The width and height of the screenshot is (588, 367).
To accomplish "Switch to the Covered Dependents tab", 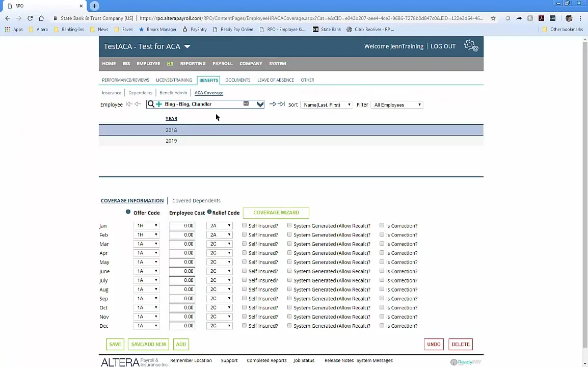I will point(196,200).
